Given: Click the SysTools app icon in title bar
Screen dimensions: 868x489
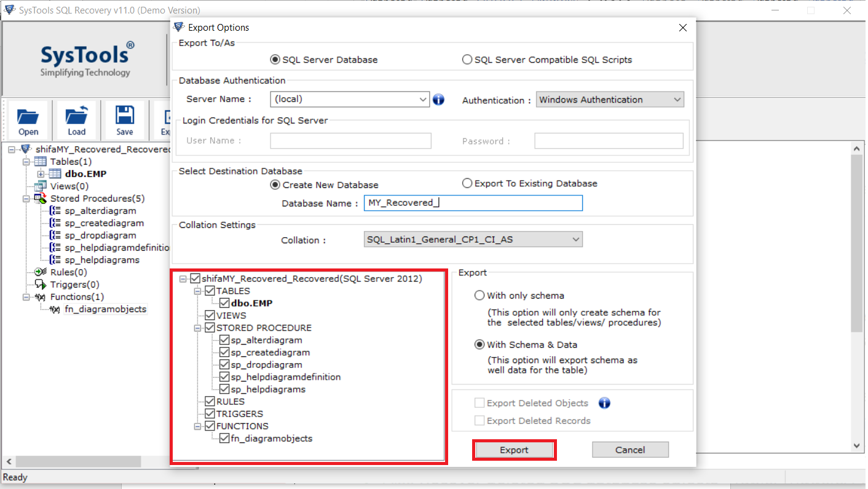Looking at the screenshot, I should click(x=9, y=10).
